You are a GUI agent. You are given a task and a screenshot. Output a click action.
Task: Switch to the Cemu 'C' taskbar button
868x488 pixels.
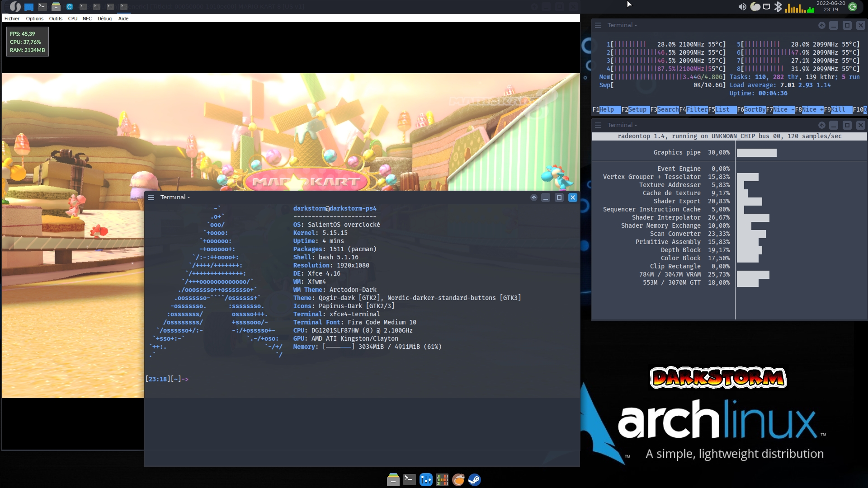70,7
